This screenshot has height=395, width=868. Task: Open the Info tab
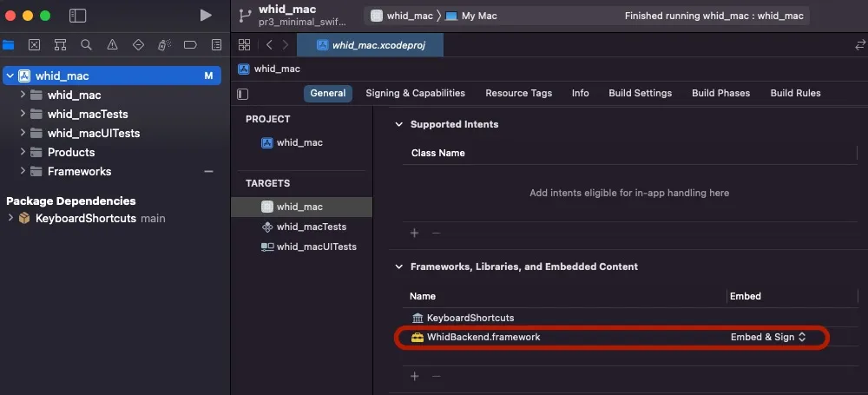(580, 93)
